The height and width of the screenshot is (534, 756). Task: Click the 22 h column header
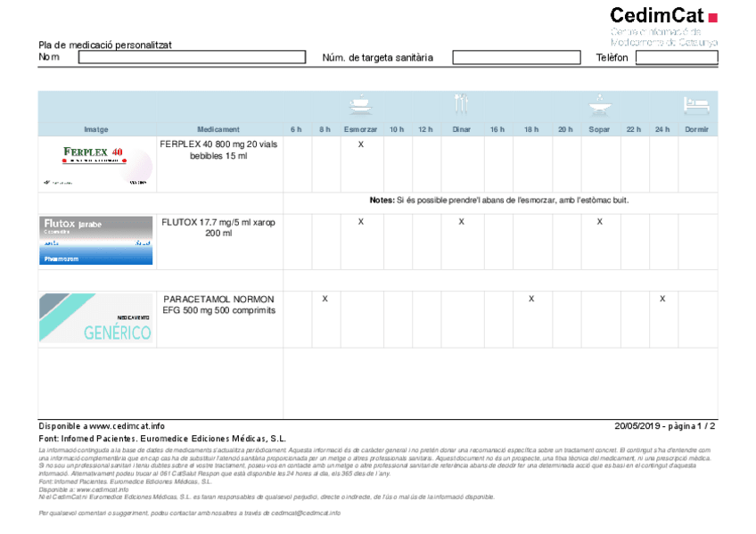[x=634, y=129]
